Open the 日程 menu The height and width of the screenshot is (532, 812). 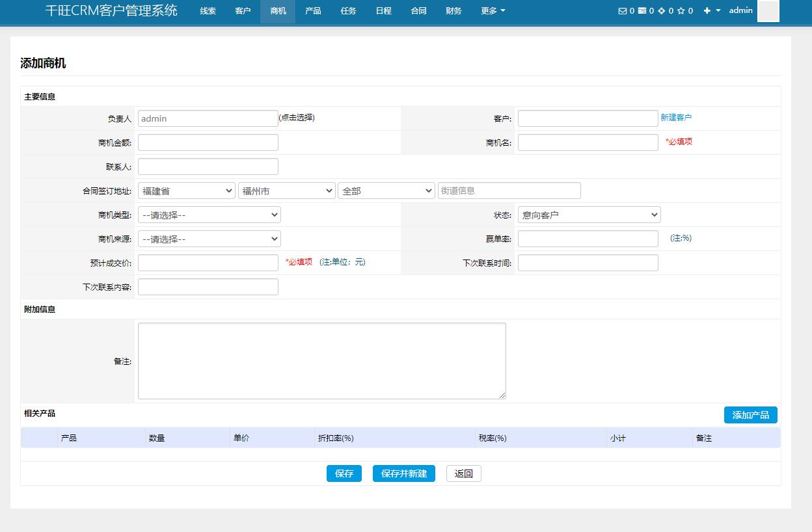pyautogui.click(x=384, y=11)
